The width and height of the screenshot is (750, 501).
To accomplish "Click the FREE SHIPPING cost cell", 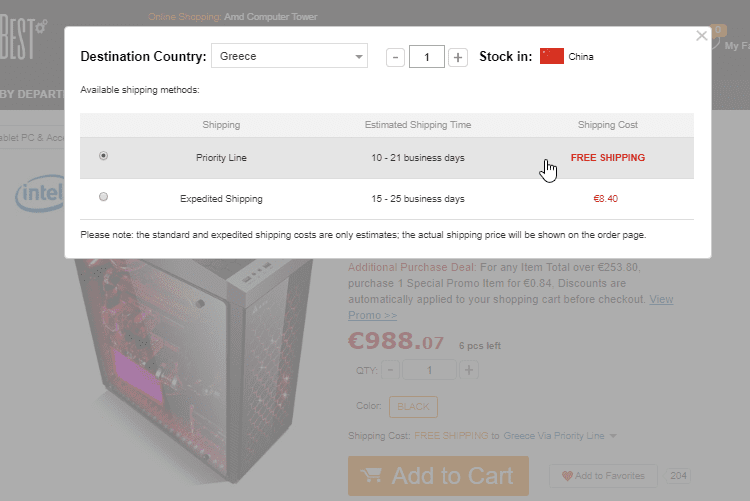I will (x=607, y=157).
